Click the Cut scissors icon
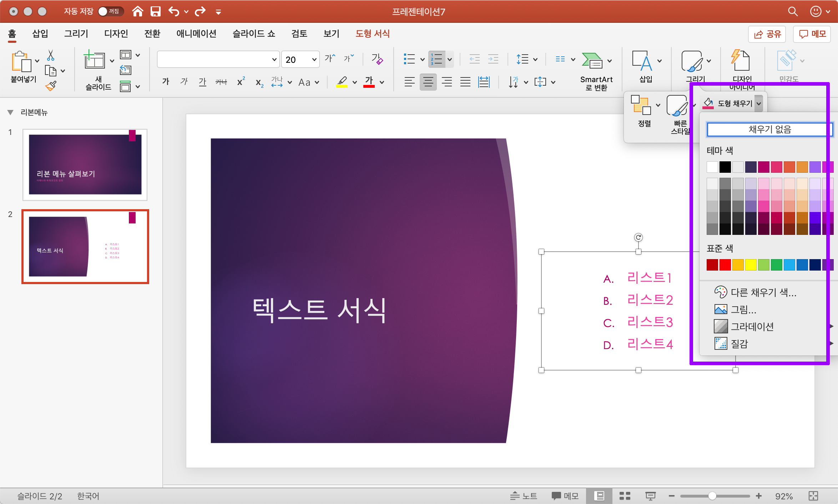838x504 pixels. [51, 55]
